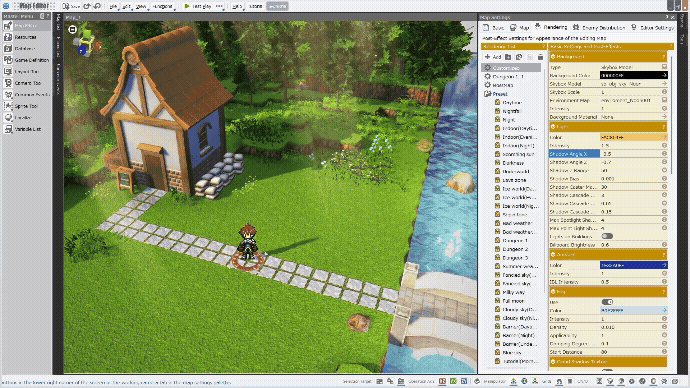Click the globe icon in status bar
This screenshot has width=690, height=388.
tap(524, 381)
